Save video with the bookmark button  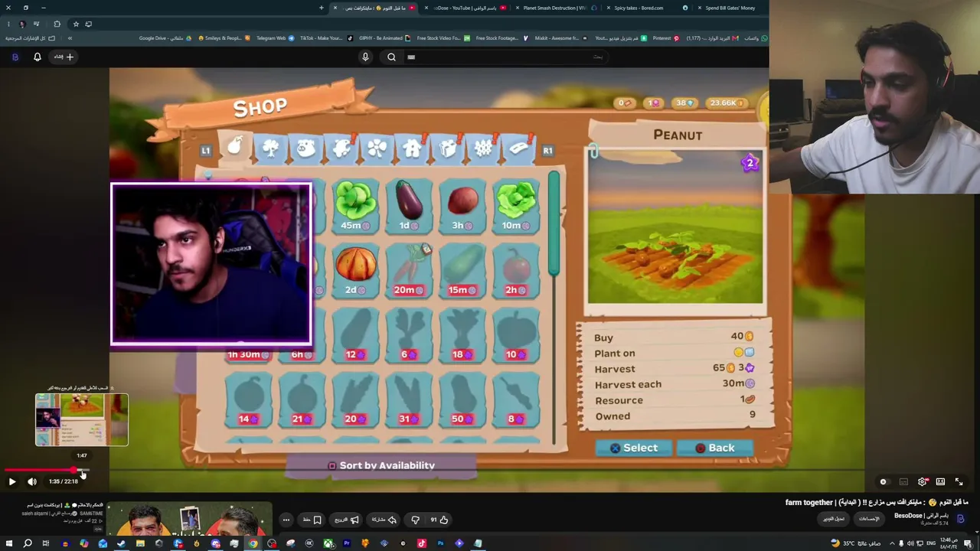tap(312, 520)
